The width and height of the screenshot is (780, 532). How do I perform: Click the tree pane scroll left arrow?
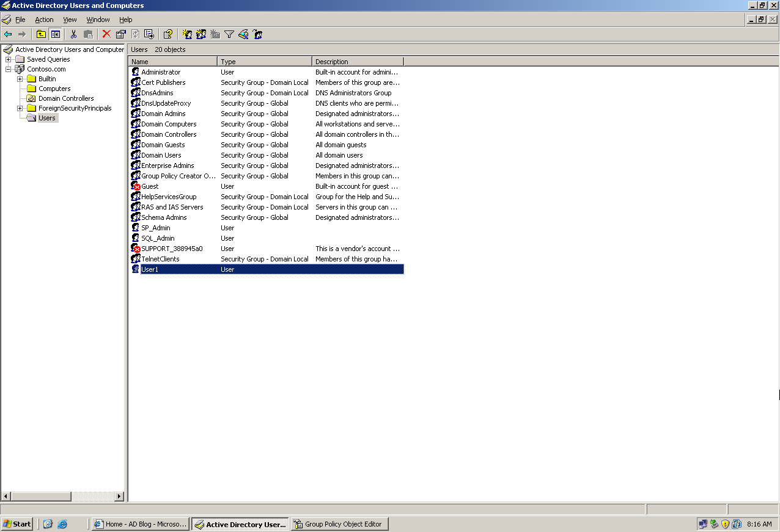click(x=6, y=497)
